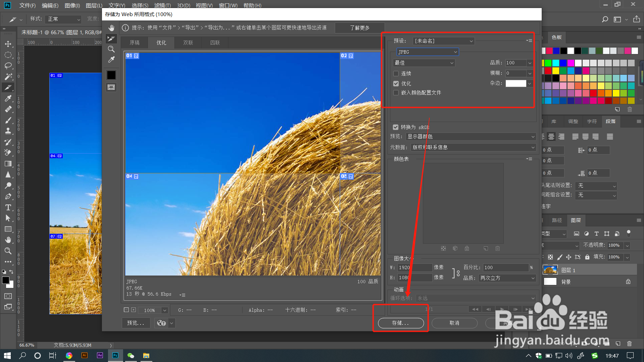Open the 元数据 版权和联系信息 dropdown
The width and height of the screenshot is (644, 362).
pyautogui.click(x=473, y=147)
